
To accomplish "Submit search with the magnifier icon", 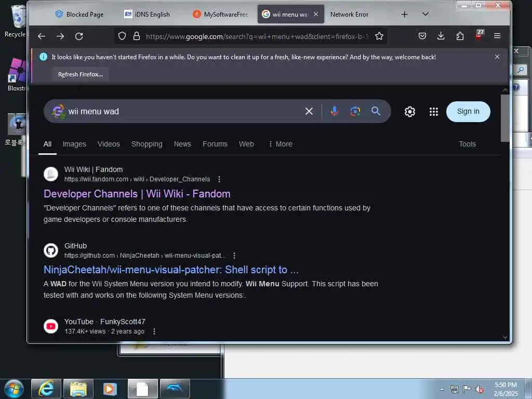I will [376, 111].
